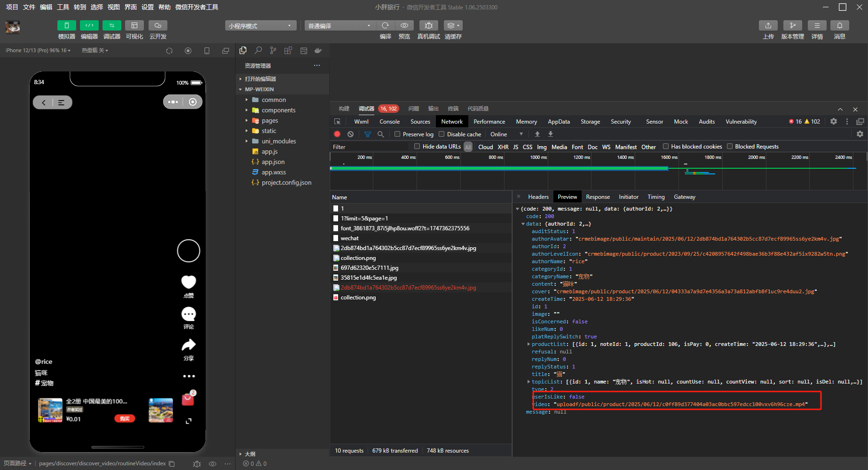Image resolution: width=868 pixels, height=470 pixels.
Task: Open the 工具 menu
Action: coord(63,7)
